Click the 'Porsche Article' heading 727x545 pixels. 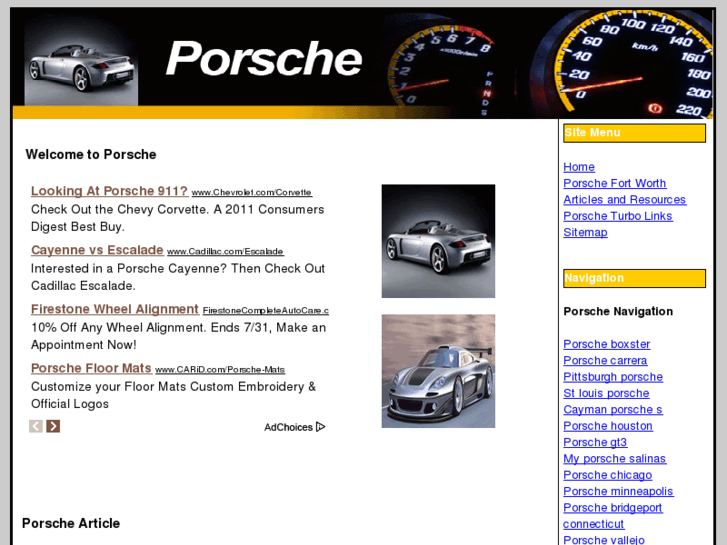coord(71,523)
